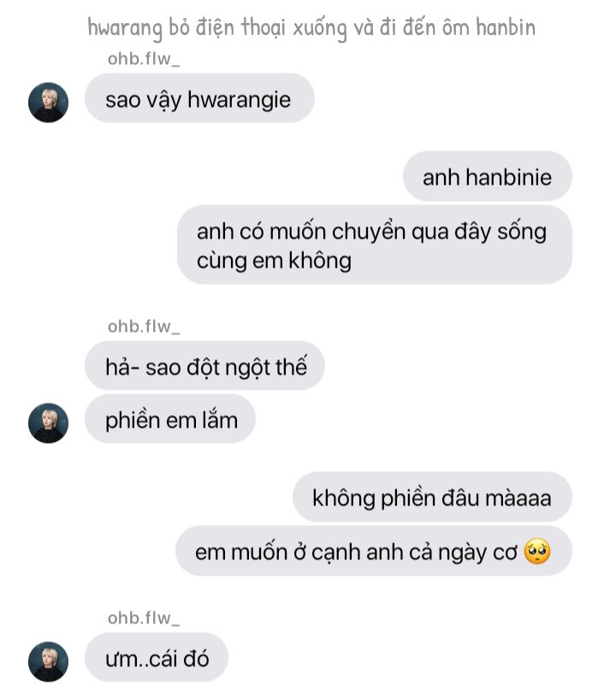Tap the pleading face emoji
The height and width of the screenshot is (691, 616).
coord(537,552)
